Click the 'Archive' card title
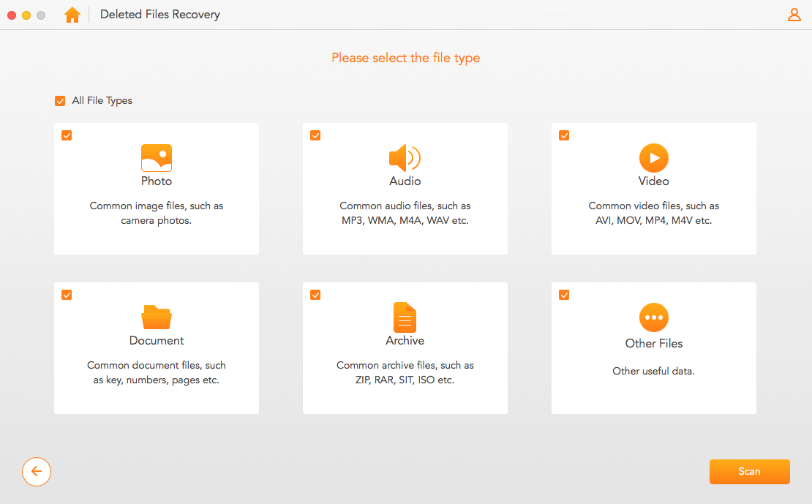The width and height of the screenshot is (812, 504). click(405, 341)
